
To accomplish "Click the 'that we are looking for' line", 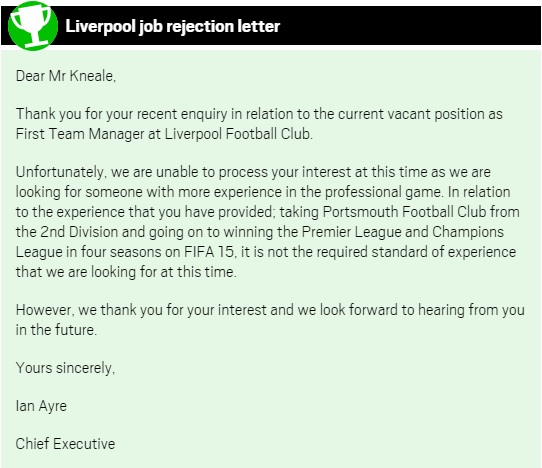I will coord(126,272).
